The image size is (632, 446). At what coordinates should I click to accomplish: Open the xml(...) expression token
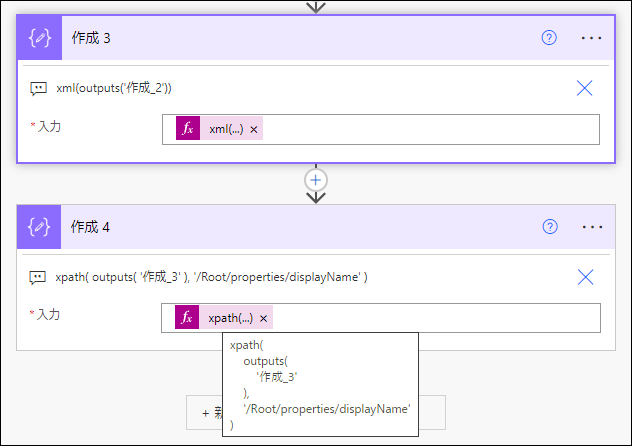click(x=226, y=129)
